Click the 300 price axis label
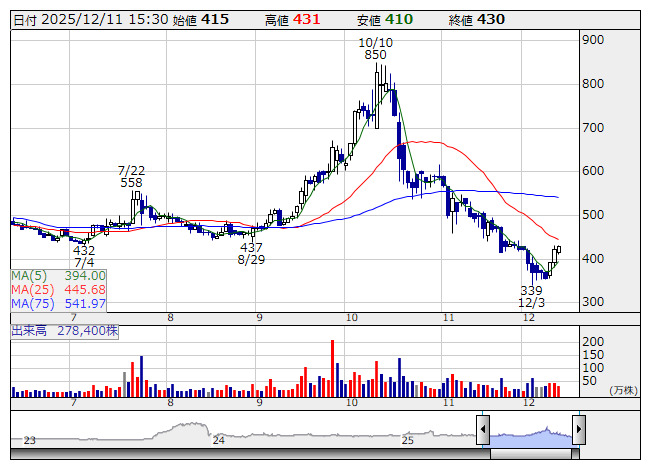The height and width of the screenshot is (470, 653). click(x=593, y=302)
